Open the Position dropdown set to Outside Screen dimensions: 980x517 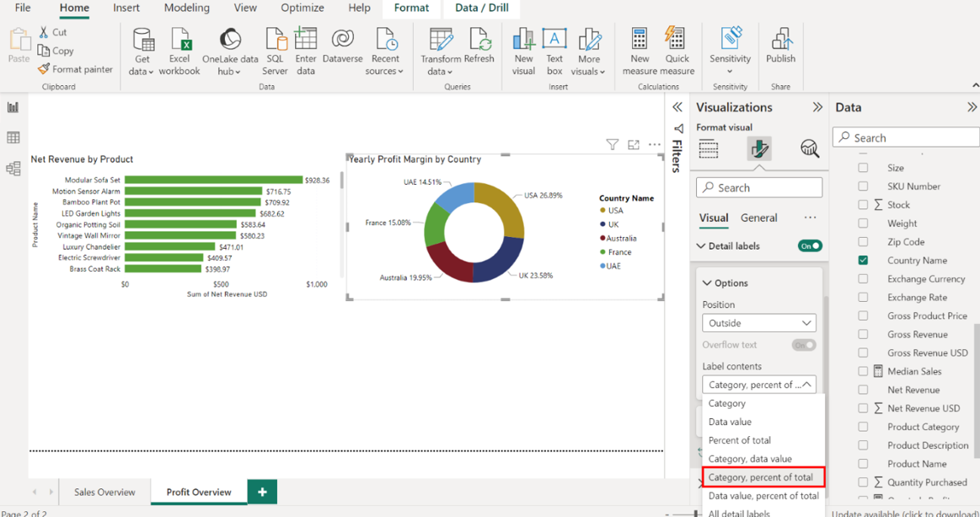point(758,323)
